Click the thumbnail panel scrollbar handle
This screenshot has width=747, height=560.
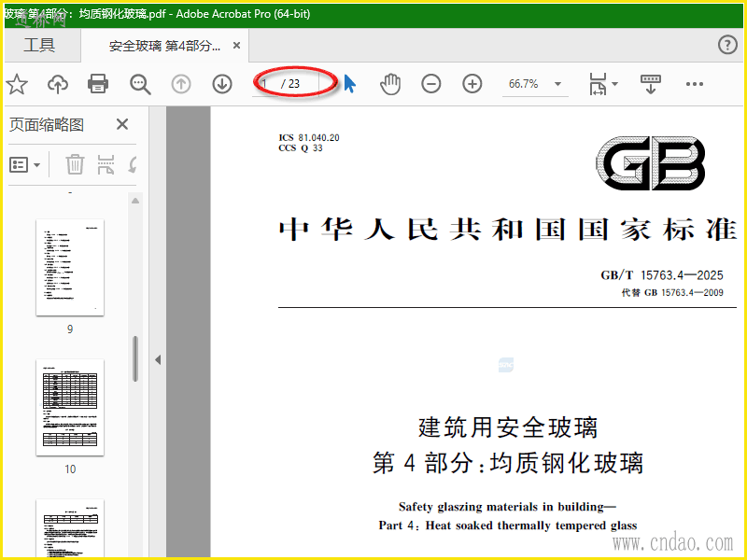coord(135,359)
